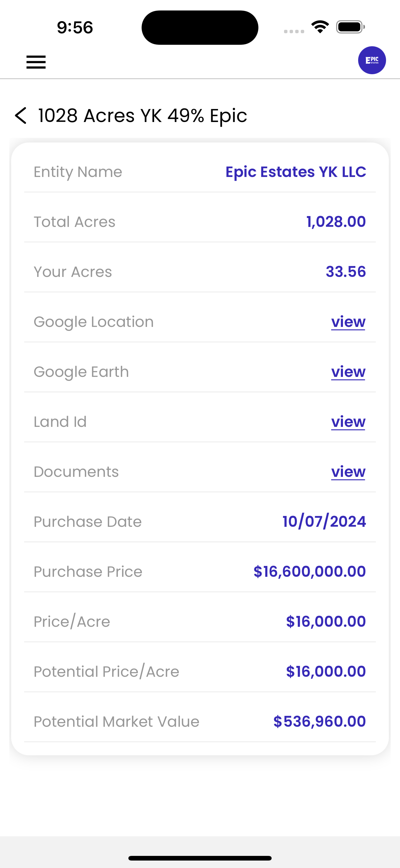400x868 pixels.
Task: Tap the Epic Estates profile avatar
Action: [x=372, y=60]
